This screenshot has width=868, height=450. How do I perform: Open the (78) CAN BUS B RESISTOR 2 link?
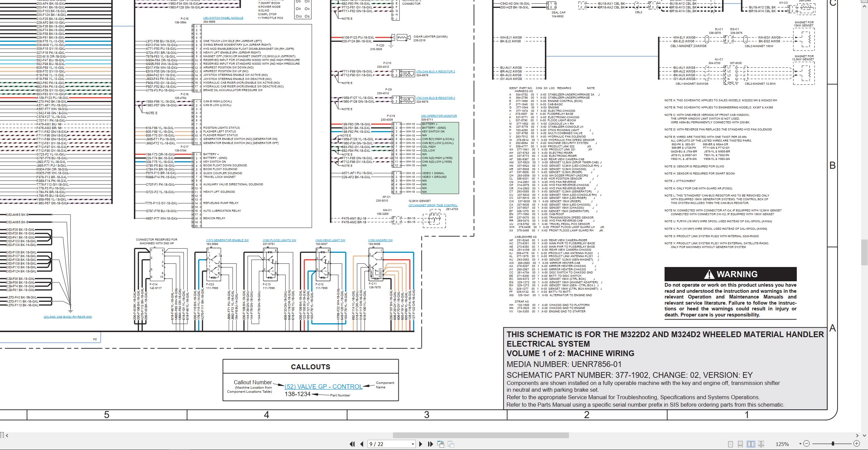click(x=436, y=98)
